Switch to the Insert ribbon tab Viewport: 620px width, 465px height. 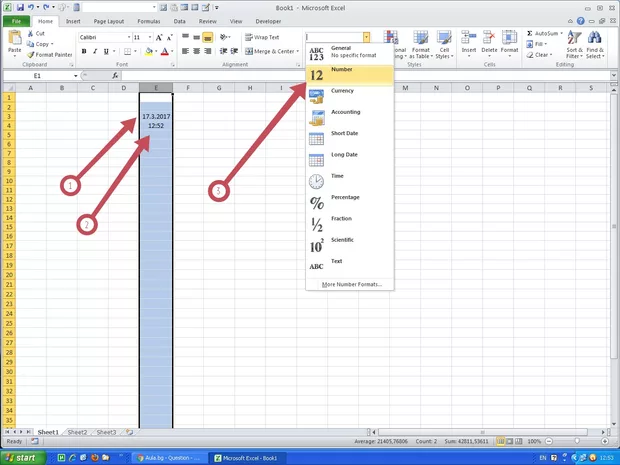tap(73, 21)
